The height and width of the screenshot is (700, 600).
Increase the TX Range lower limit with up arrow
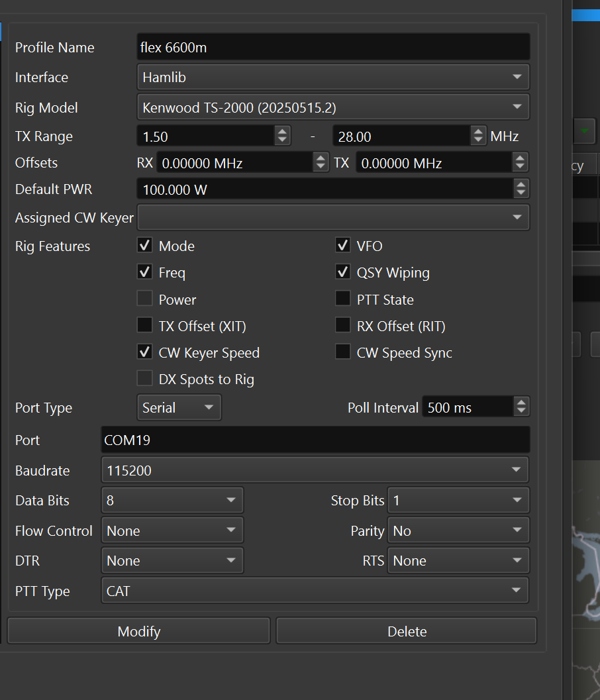(x=282, y=131)
